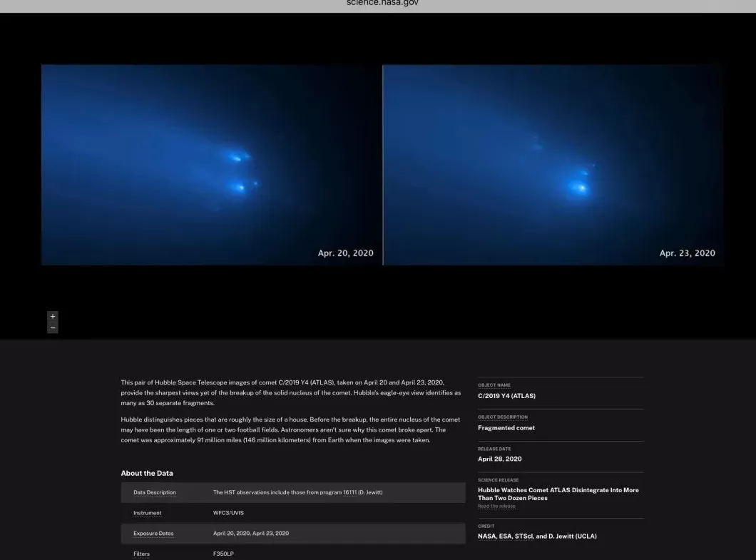Open the Hubble Watches Comet ATLAS release headline

coord(558,494)
